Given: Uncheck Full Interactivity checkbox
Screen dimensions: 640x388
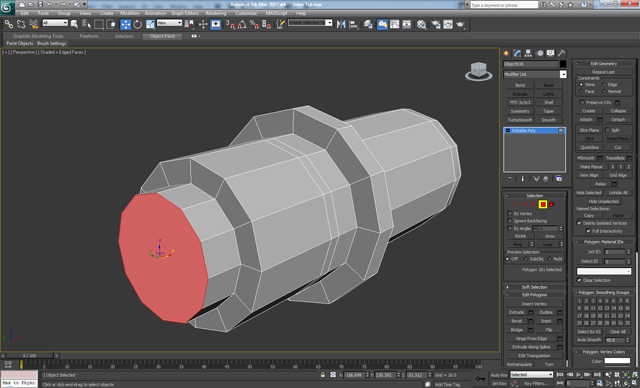Looking at the screenshot, I should coord(588,231).
